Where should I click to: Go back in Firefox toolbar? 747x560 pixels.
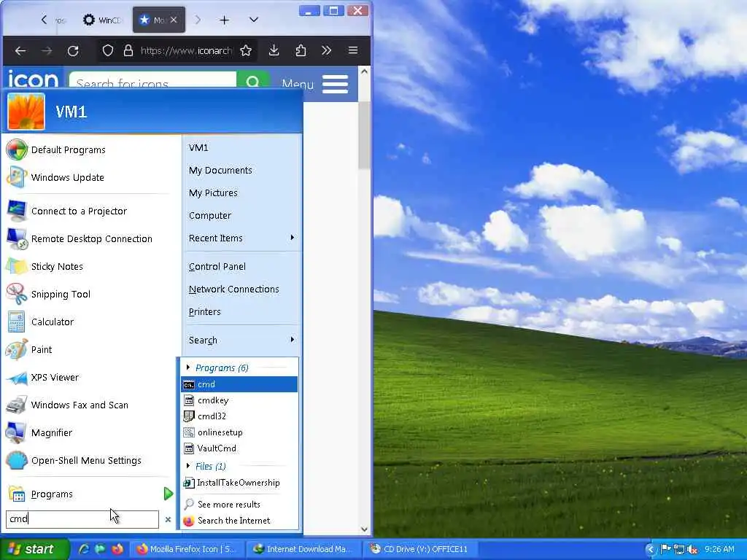click(x=20, y=50)
